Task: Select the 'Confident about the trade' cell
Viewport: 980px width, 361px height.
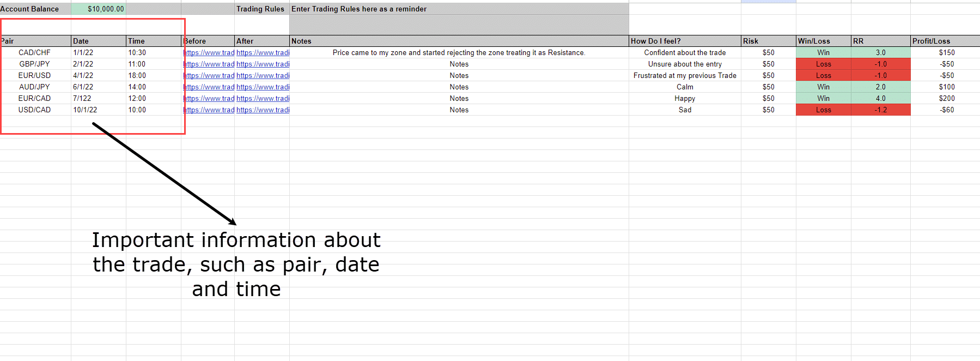Action: point(684,53)
